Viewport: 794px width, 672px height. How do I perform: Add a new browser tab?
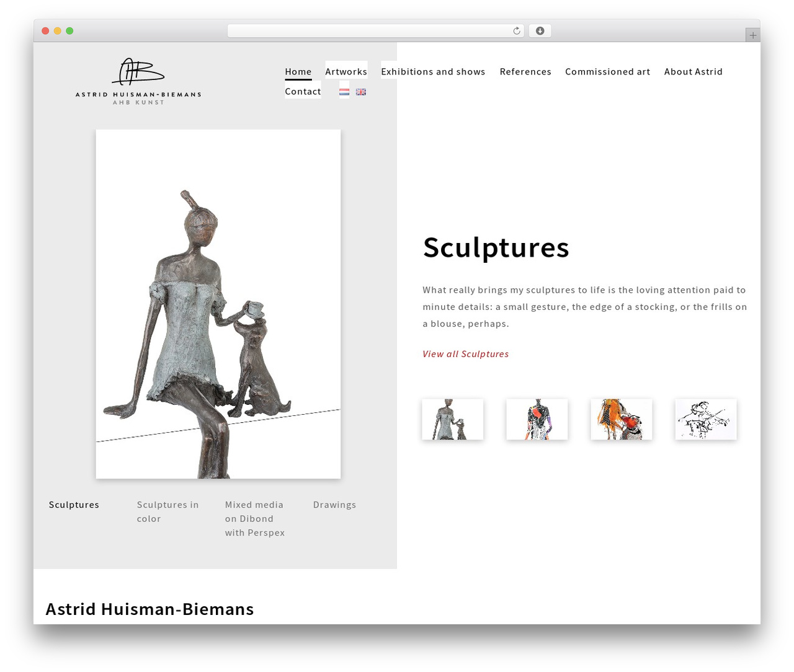tap(752, 35)
